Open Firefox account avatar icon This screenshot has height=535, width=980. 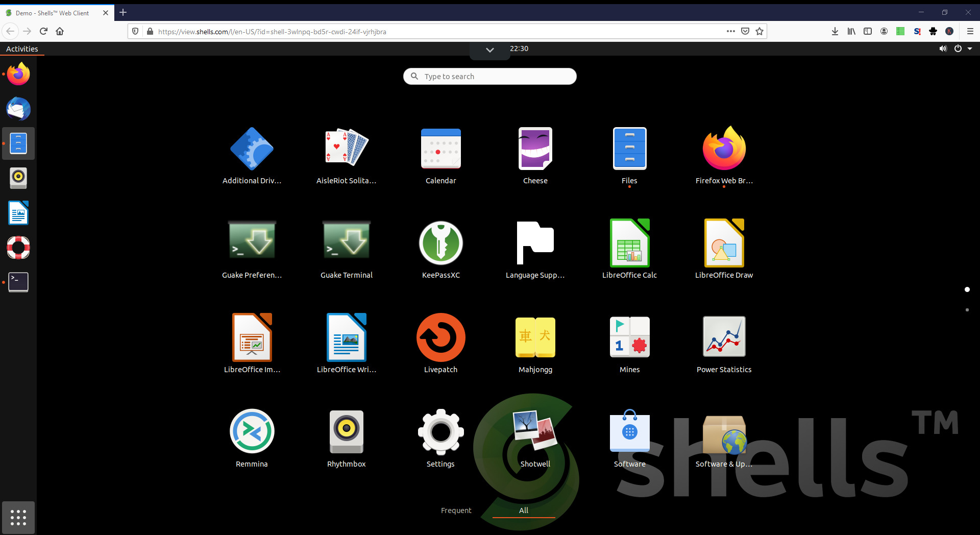(884, 31)
